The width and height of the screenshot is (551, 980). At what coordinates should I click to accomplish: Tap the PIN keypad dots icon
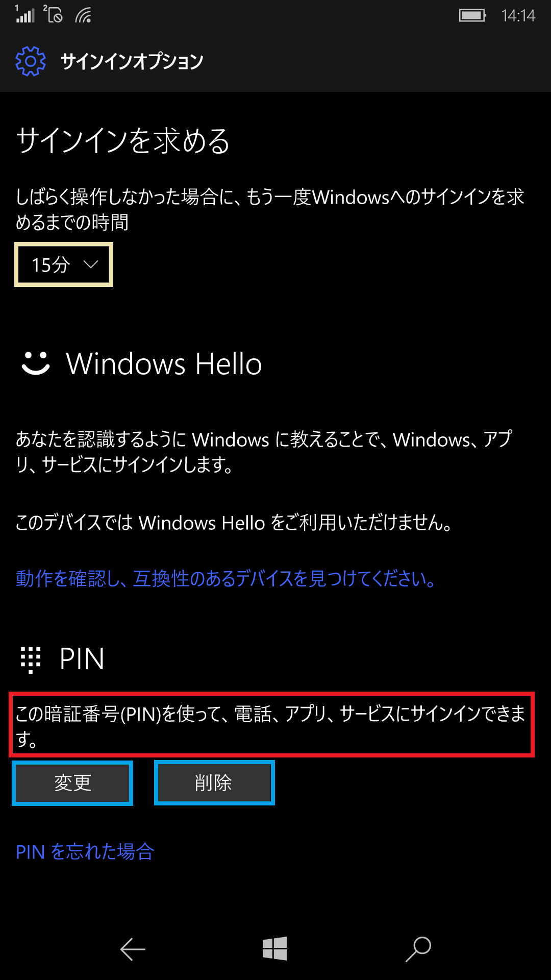point(31,659)
